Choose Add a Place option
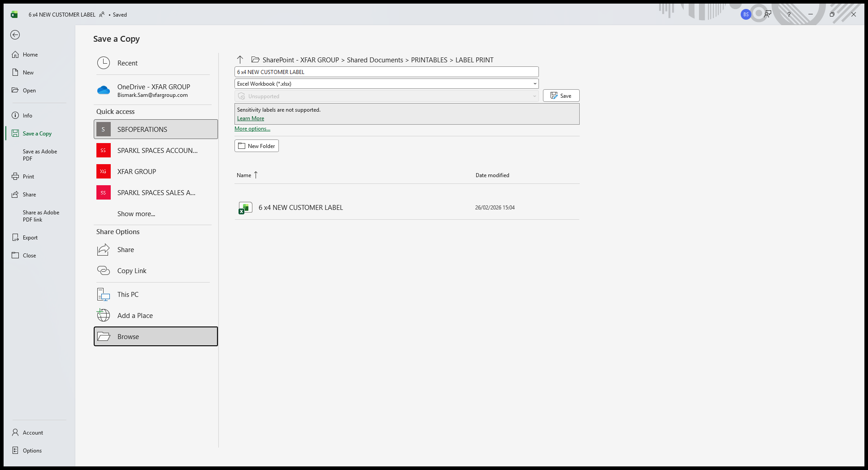 (135, 316)
